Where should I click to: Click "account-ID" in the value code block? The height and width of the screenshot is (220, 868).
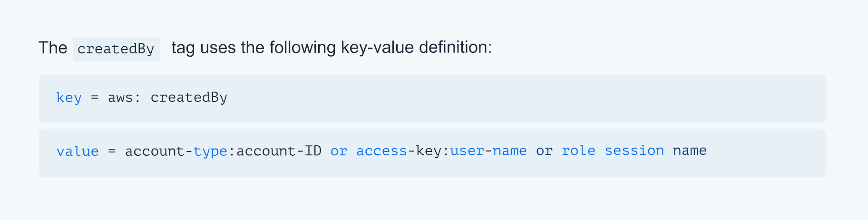[279, 151]
